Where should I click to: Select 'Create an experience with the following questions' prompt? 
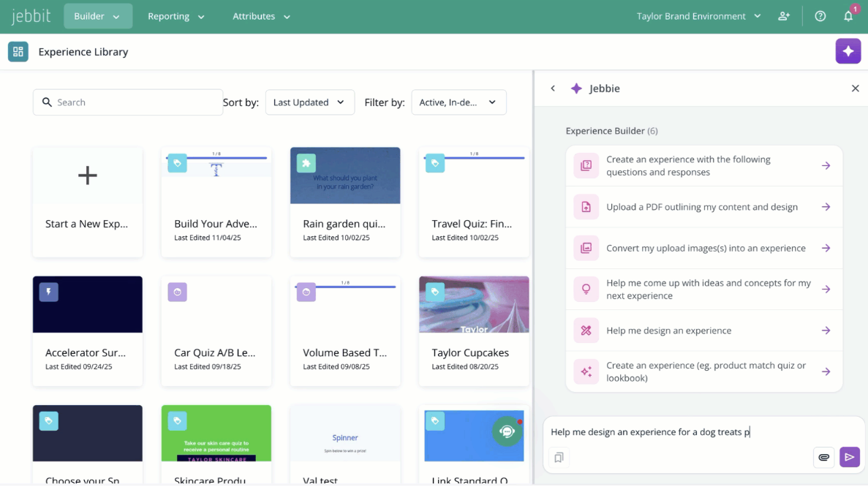[x=704, y=165]
